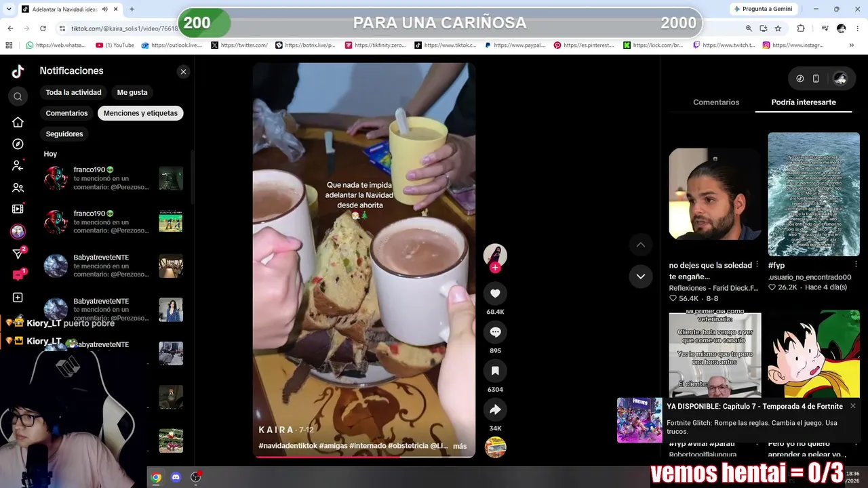Select the Comentarios notification filter
Image resolution: width=868 pixels, height=488 pixels.
click(x=66, y=113)
